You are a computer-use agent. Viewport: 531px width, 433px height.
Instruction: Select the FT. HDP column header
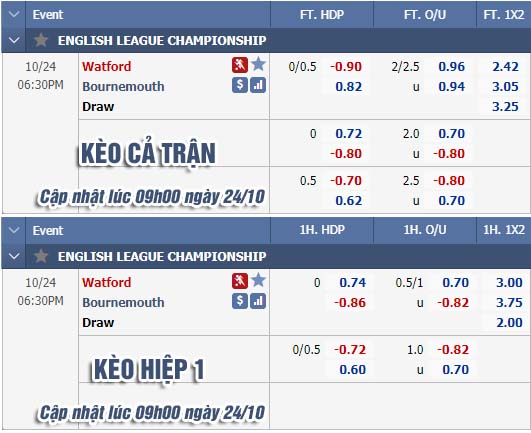tap(322, 15)
